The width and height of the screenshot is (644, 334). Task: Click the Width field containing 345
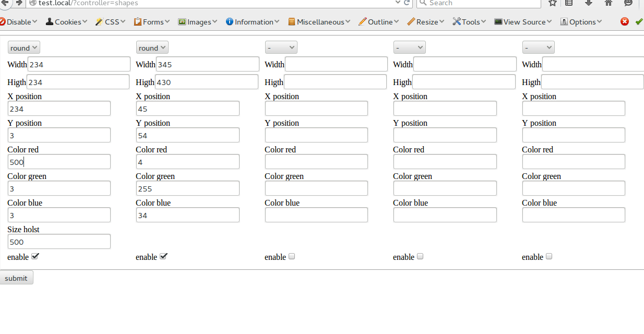tap(208, 64)
